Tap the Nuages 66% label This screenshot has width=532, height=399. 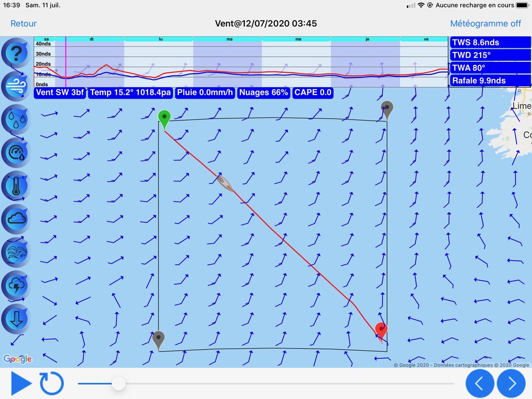263,92
